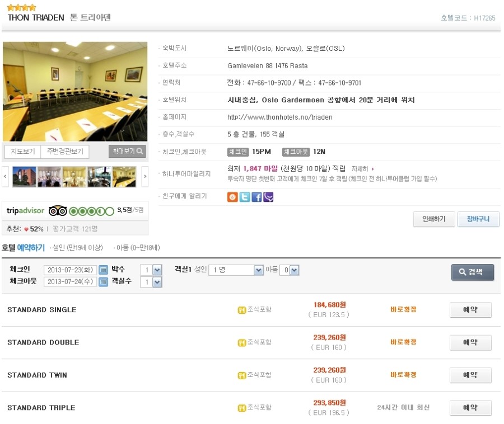The width and height of the screenshot is (504, 424).
Task: Click the 293,850원 price
Action: 329,403
